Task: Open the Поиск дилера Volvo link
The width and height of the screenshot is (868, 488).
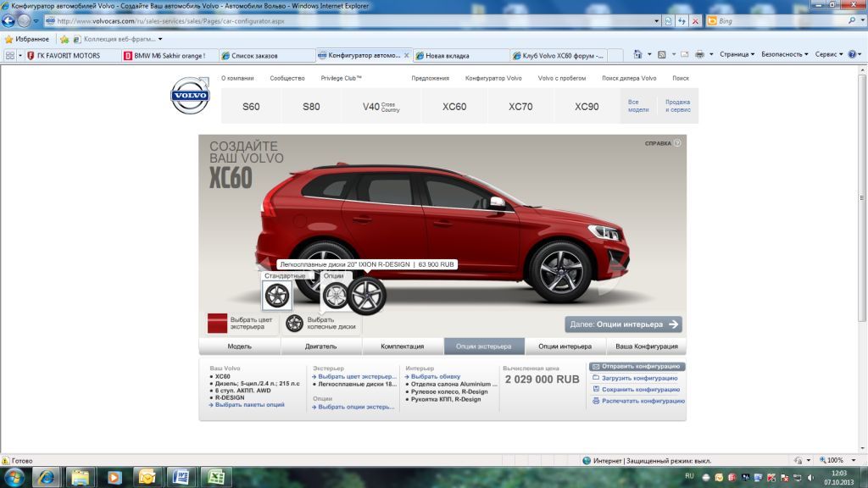Action: [x=629, y=78]
